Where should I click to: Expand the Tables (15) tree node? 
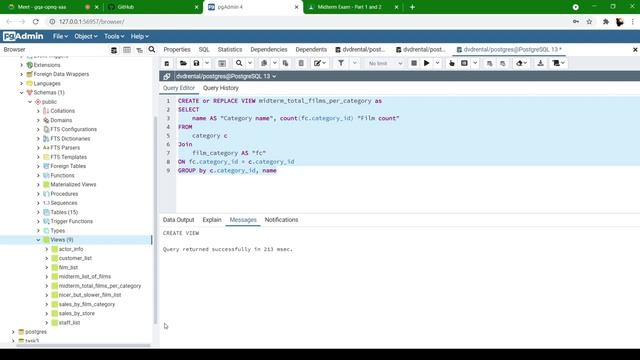[x=38, y=212]
